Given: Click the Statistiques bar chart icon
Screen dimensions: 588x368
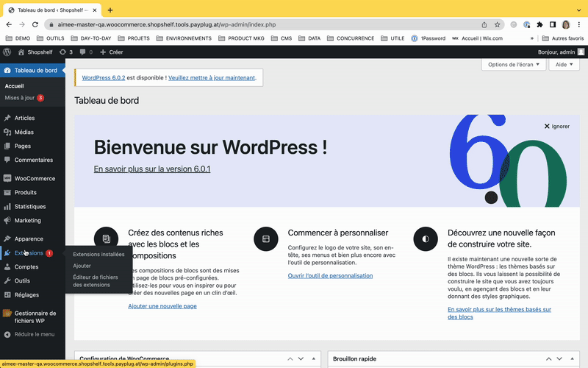Looking at the screenshot, I should tap(7, 207).
